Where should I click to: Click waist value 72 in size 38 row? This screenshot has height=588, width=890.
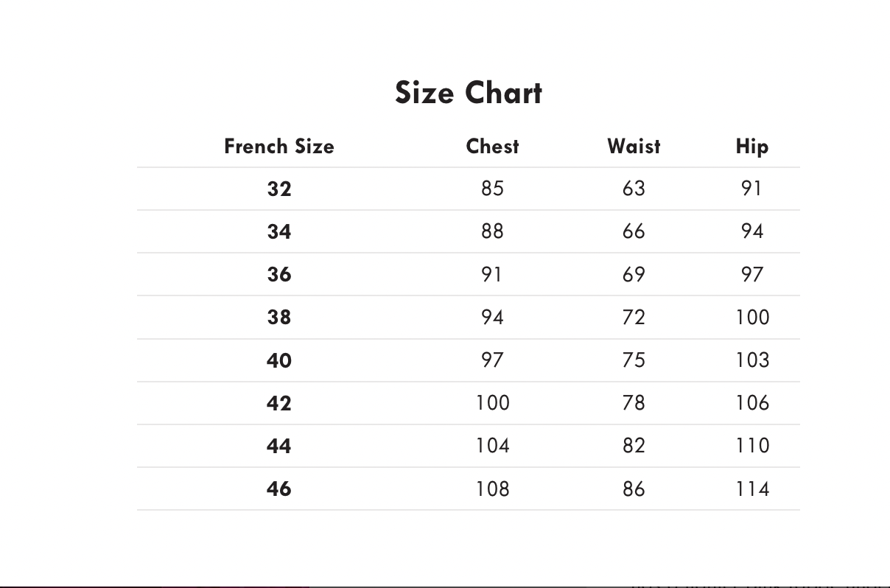[x=634, y=317]
